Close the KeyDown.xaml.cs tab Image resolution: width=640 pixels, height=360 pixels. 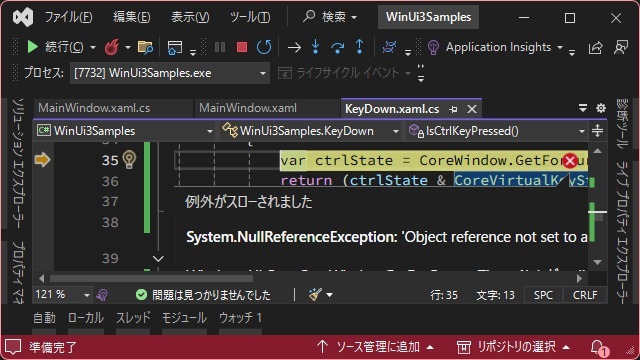point(472,109)
